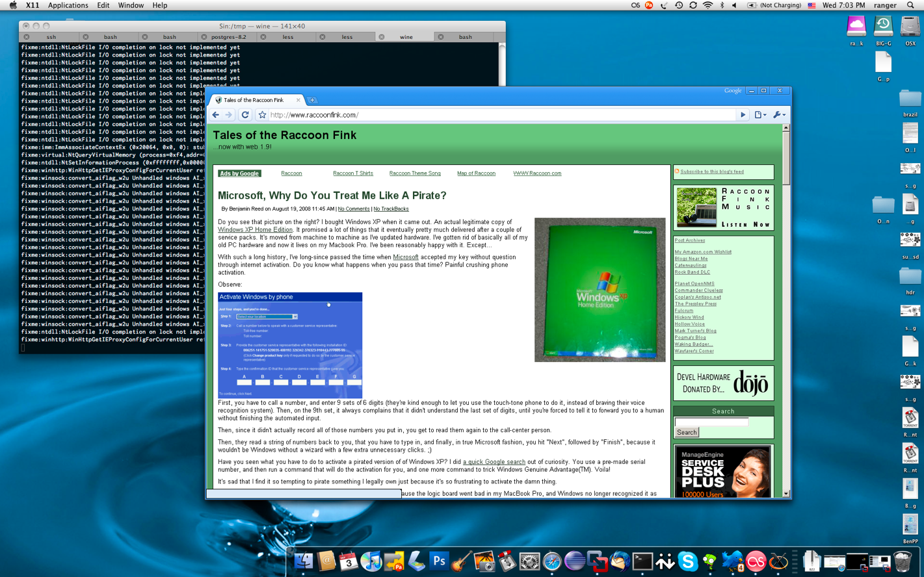Click the Raccoon Fink Music banner

tap(724, 207)
